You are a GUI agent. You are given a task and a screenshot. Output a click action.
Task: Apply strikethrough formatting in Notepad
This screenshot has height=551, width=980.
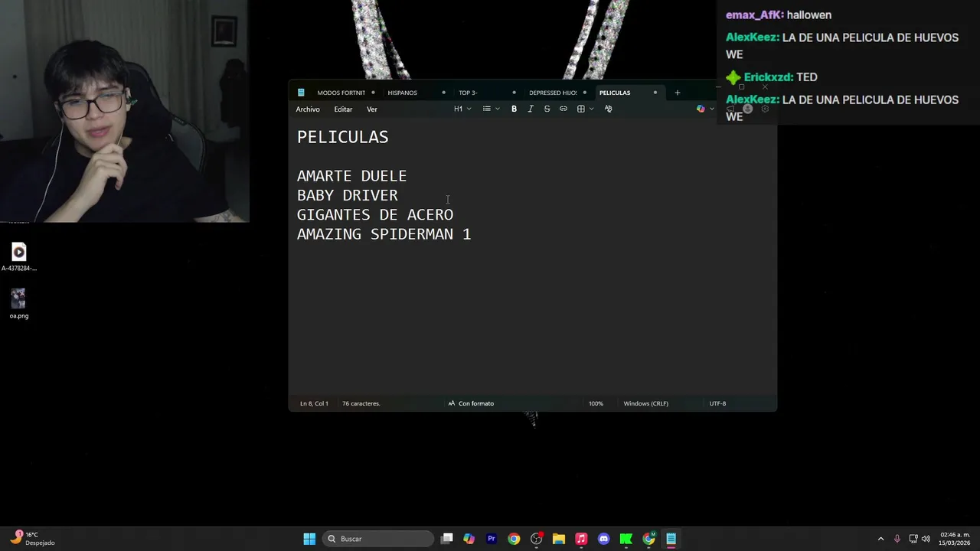(x=547, y=109)
